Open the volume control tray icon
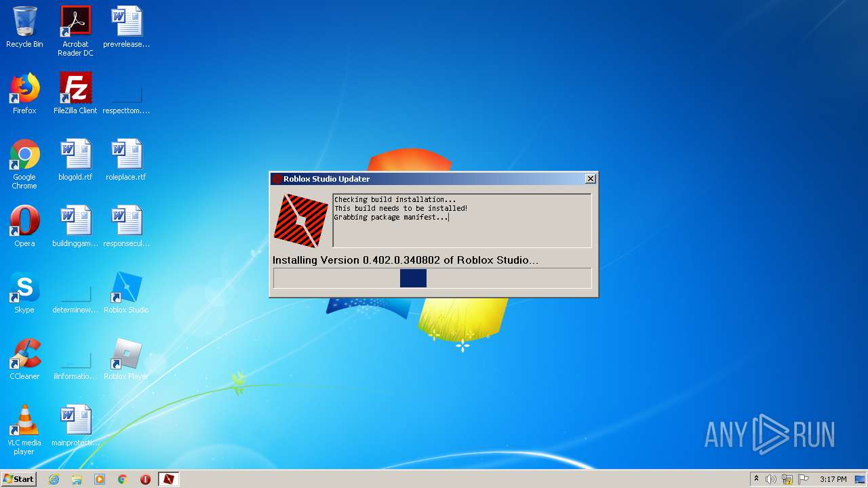 click(x=771, y=479)
